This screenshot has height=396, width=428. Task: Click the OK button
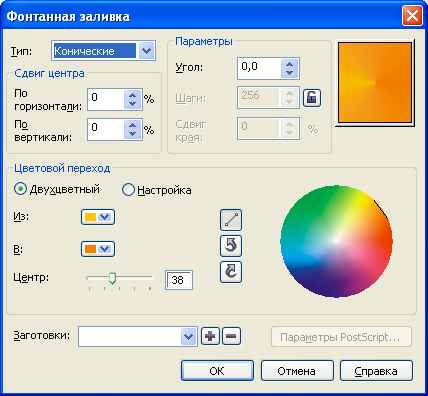point(217,370)
